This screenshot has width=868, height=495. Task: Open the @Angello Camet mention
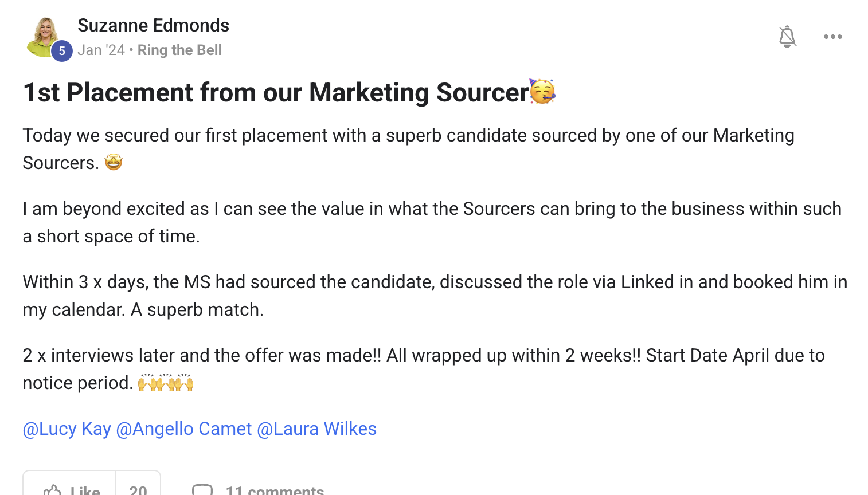point(183,429)
